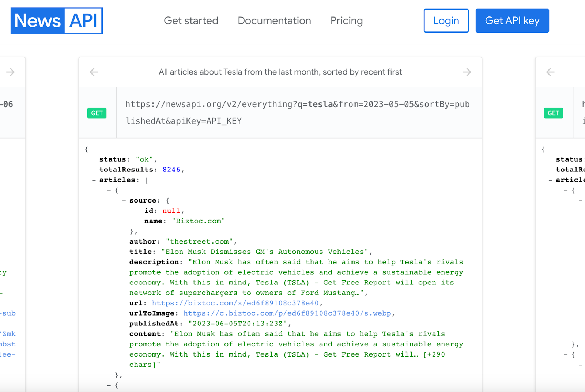
Task: Click the id value null
Action: coord(171,211)
